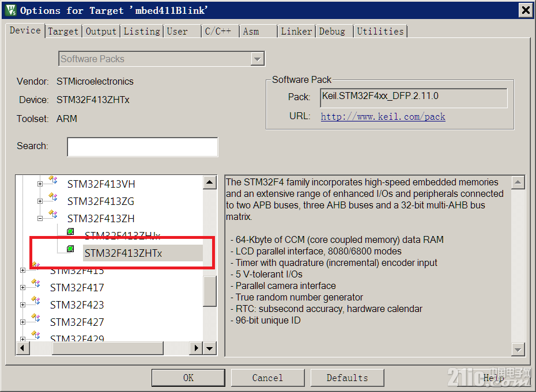Confirm the dialog with OK
The width and height of the screenshot is (536, 392).
(188, 378)
